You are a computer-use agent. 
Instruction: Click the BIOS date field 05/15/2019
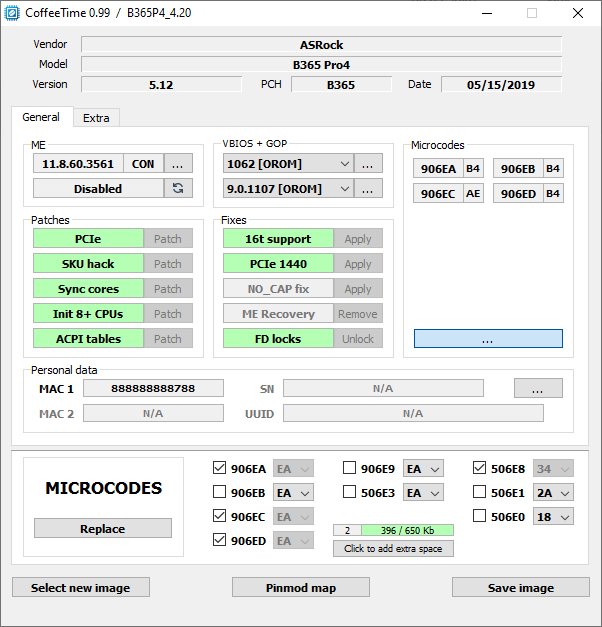point(501,84)
